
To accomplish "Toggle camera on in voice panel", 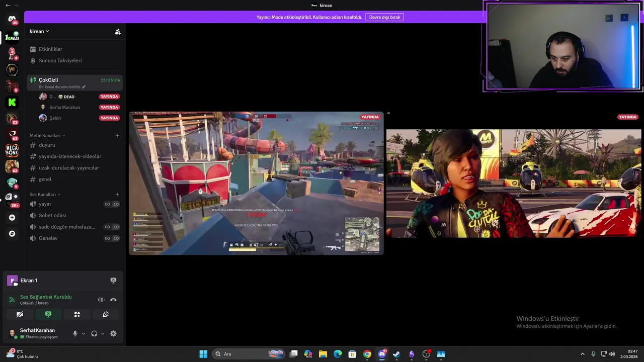I will tap(20, 314).
